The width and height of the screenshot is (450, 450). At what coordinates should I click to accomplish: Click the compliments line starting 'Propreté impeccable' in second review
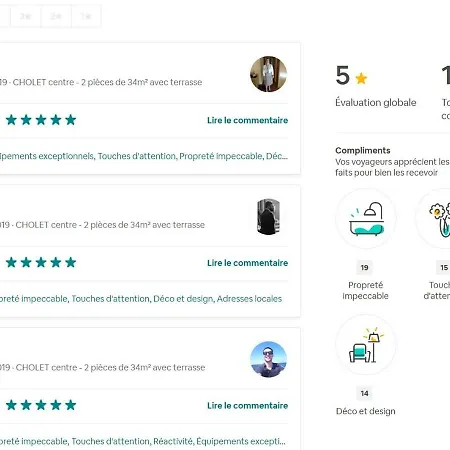point(141,299)
